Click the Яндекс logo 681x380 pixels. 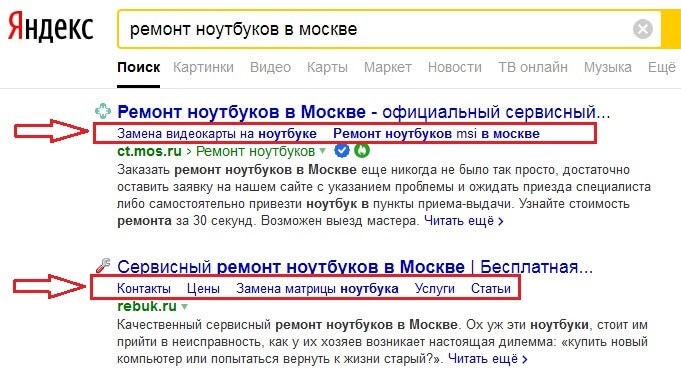50,27
